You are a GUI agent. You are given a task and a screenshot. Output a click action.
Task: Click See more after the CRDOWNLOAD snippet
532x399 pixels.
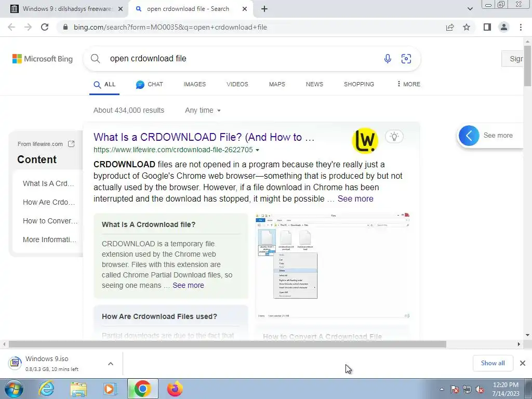click(x=355, y=199)
